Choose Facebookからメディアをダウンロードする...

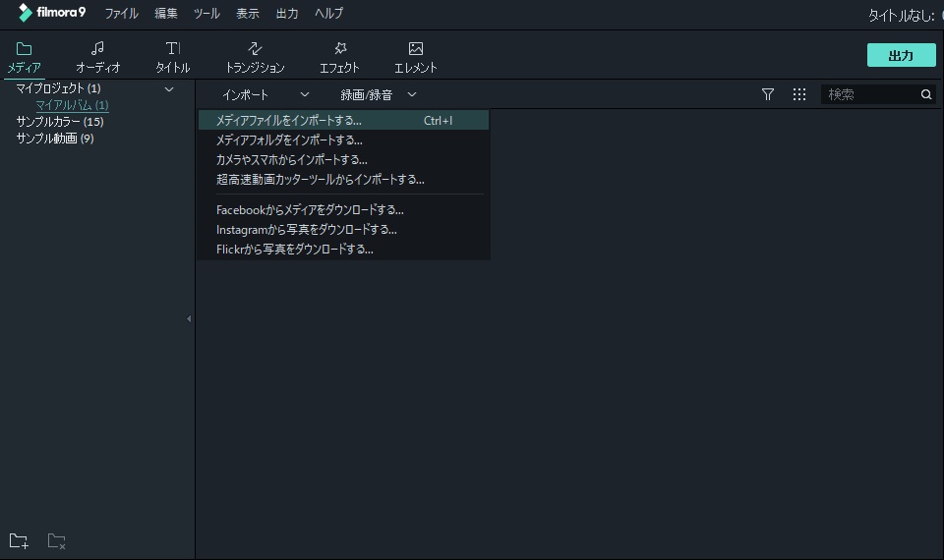pos(344,210)
